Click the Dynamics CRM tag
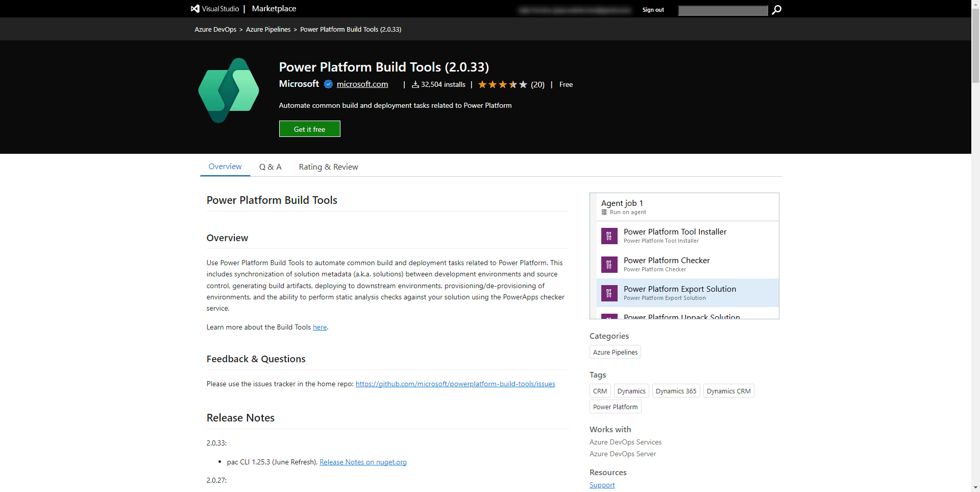The width and height of the screenshot is (980, 492). 728,391
